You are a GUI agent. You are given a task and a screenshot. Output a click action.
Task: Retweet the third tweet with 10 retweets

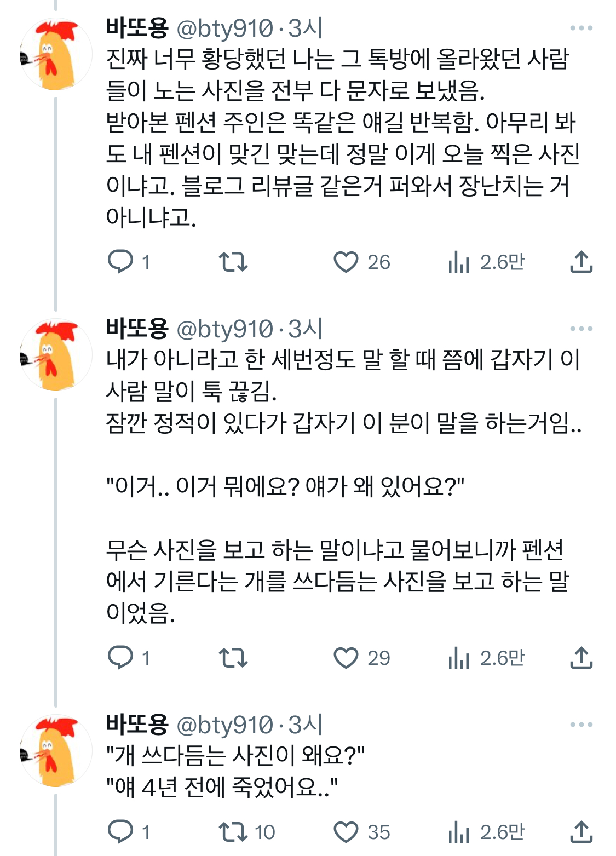(x=233, y=831)
